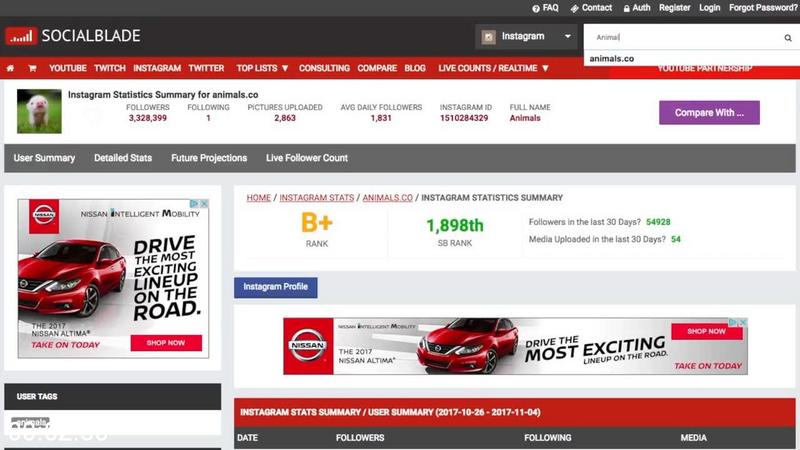Click the animals.co piglet profile thumbnail

tap(39, 111)
